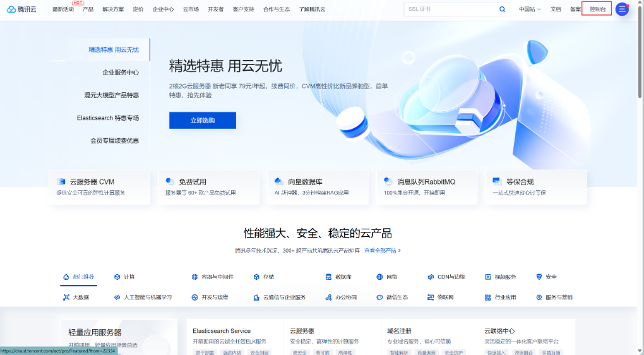Click the 查看全部产品 link
This screenshot has width=644, height=355.
(383, 250)
